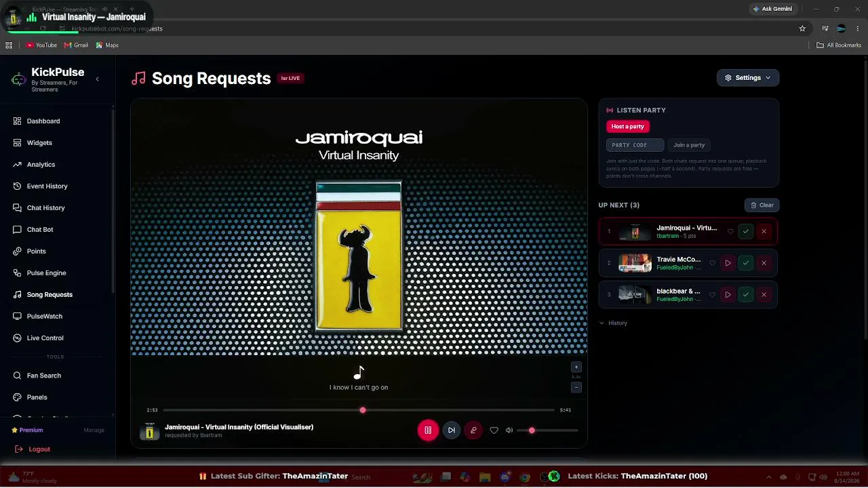Favorite the Jamiroqui queue item with the heart
This screenshot has width=868, height=488.
pyautogui.click(x=730, y=232)
